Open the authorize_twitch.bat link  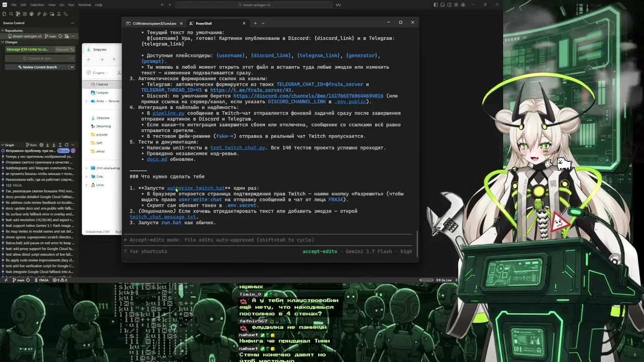pyautogui.click(x=196, y=188)
